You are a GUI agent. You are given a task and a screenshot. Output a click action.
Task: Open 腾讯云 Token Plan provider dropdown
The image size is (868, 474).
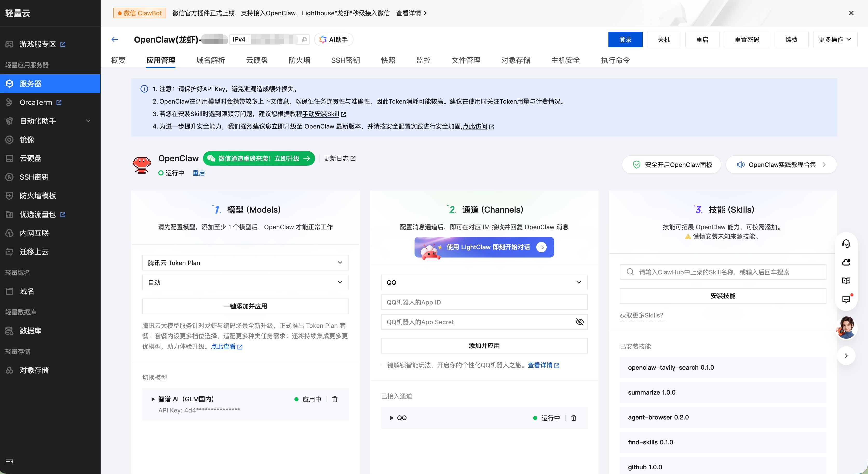pos(245,263)
